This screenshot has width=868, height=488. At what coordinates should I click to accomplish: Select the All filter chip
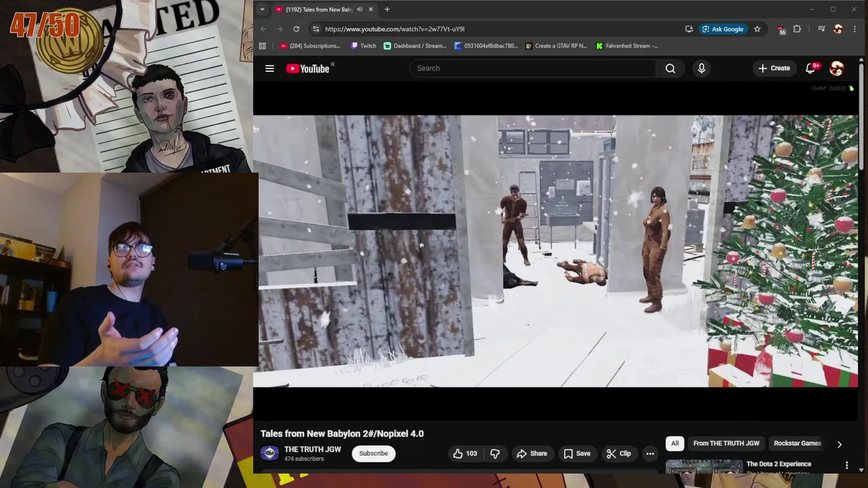coord(675,443)
